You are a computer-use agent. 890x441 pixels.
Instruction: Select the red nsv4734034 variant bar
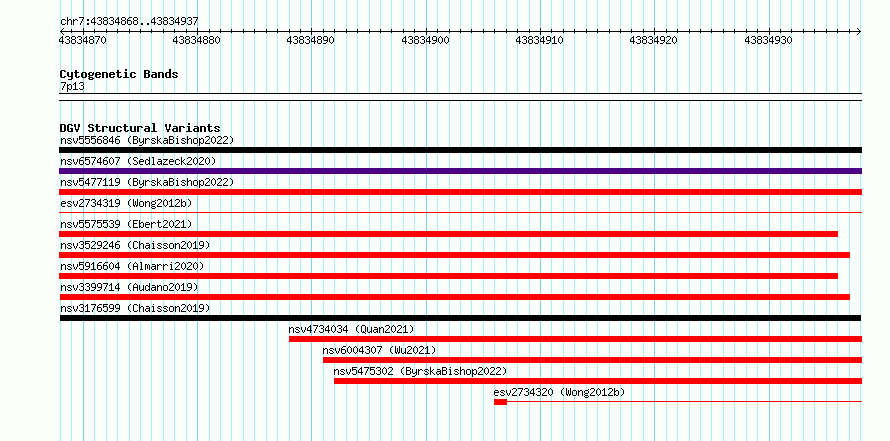tap(575, 339)
